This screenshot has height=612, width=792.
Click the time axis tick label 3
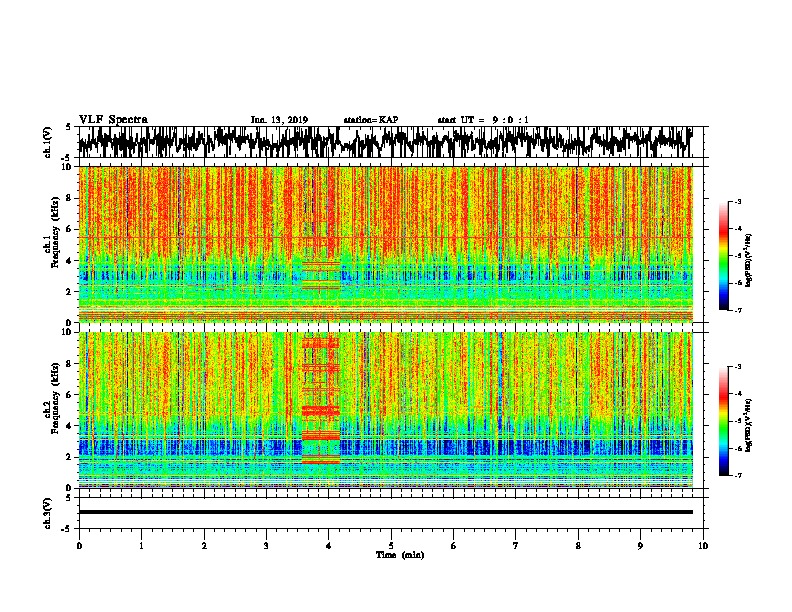(266, 546)
